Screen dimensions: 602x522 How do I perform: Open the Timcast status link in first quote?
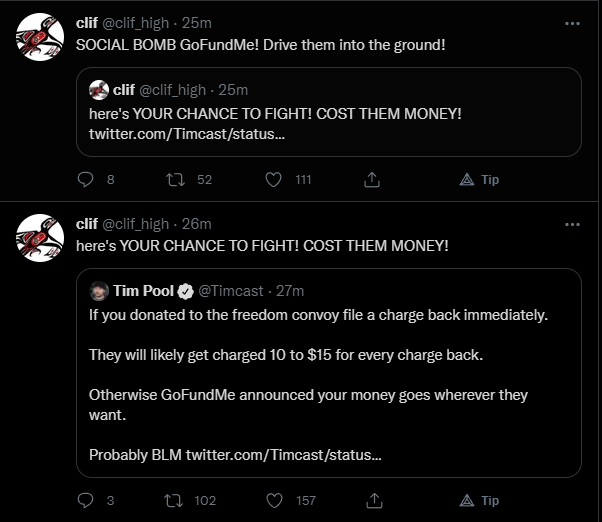[x=187, y=134]
